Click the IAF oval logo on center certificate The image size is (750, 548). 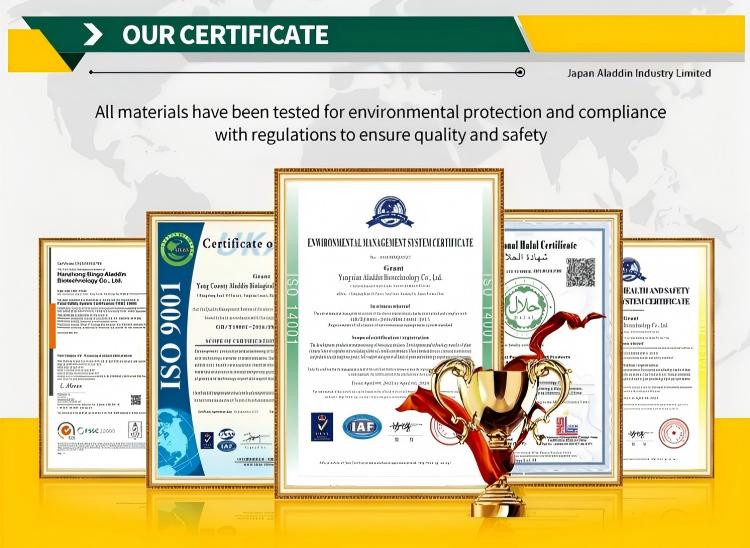click(x=362, y=427)
